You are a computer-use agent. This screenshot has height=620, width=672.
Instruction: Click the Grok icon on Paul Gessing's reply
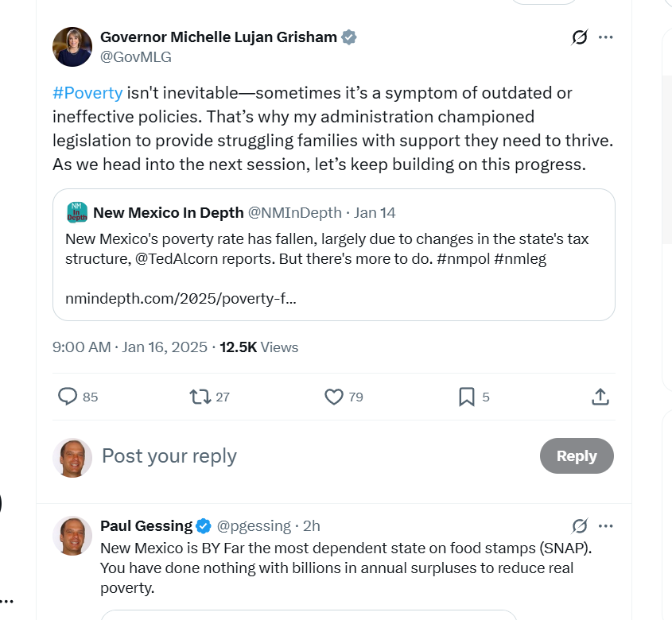click(x=580, y=525)
